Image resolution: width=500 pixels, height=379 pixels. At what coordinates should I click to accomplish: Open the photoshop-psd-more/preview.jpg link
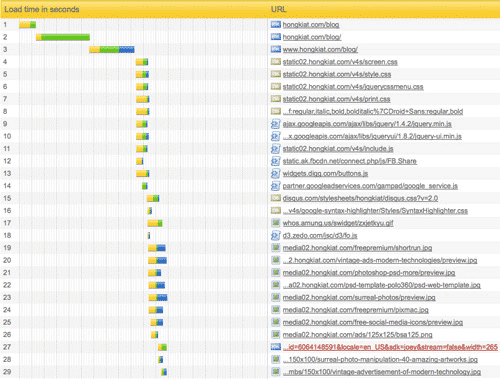(369, 273)
